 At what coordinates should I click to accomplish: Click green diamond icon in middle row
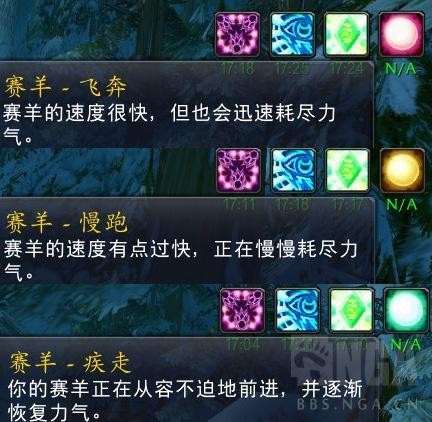pyautogui.click(x=348, y=170)
